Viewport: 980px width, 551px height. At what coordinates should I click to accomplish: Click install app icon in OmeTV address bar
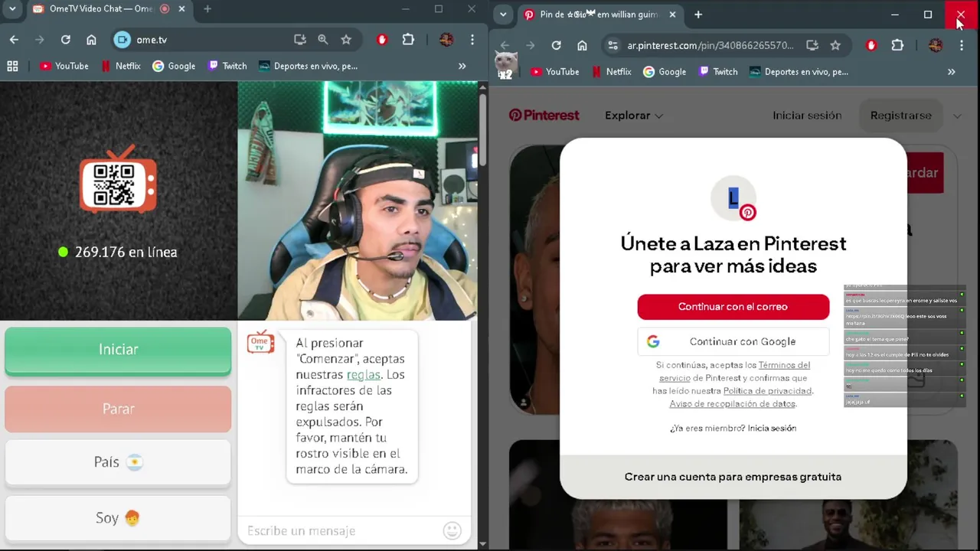click(300, 40)
